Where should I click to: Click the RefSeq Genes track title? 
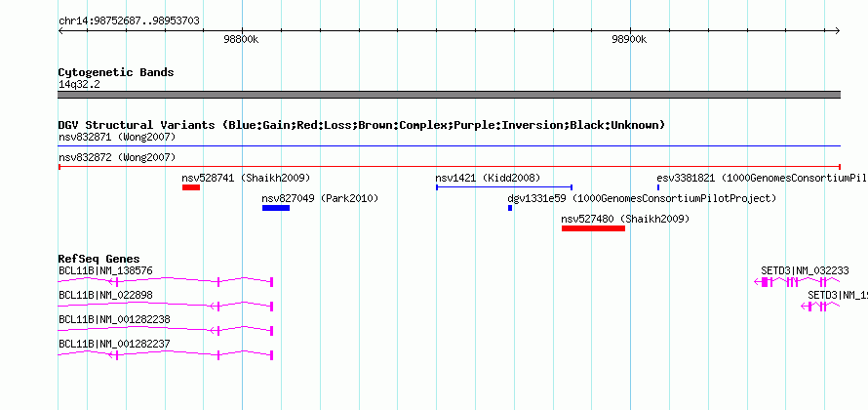pos(99,259)
